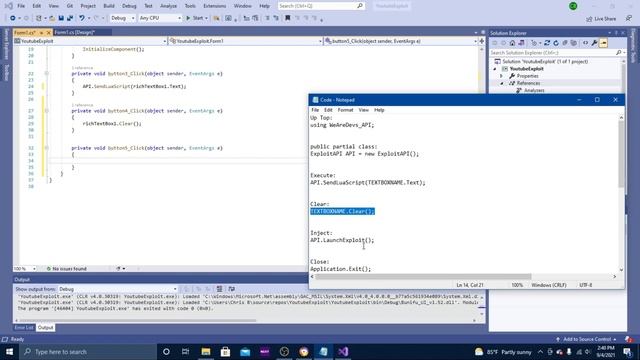The height and width of the screenshot is (360, 640).
Task: Select the Output tab at bottom
Action: [x=45, y=327]
